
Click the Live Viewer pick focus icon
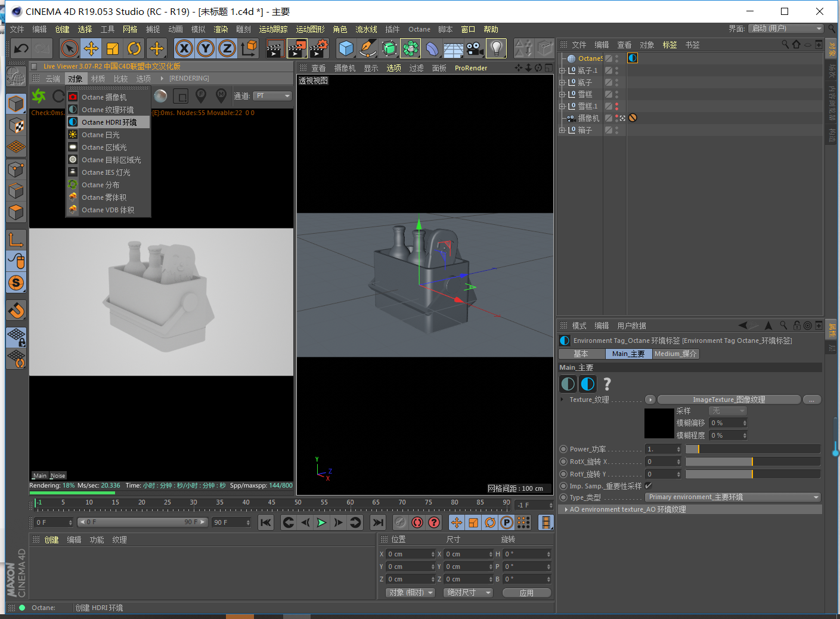[x=201, y=95]
